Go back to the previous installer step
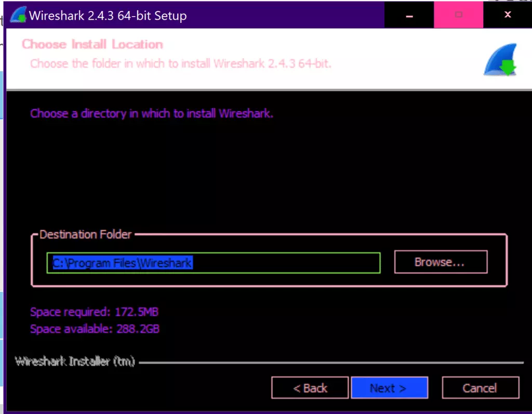Viewport: 532px width, 414px height. point(310,387)
